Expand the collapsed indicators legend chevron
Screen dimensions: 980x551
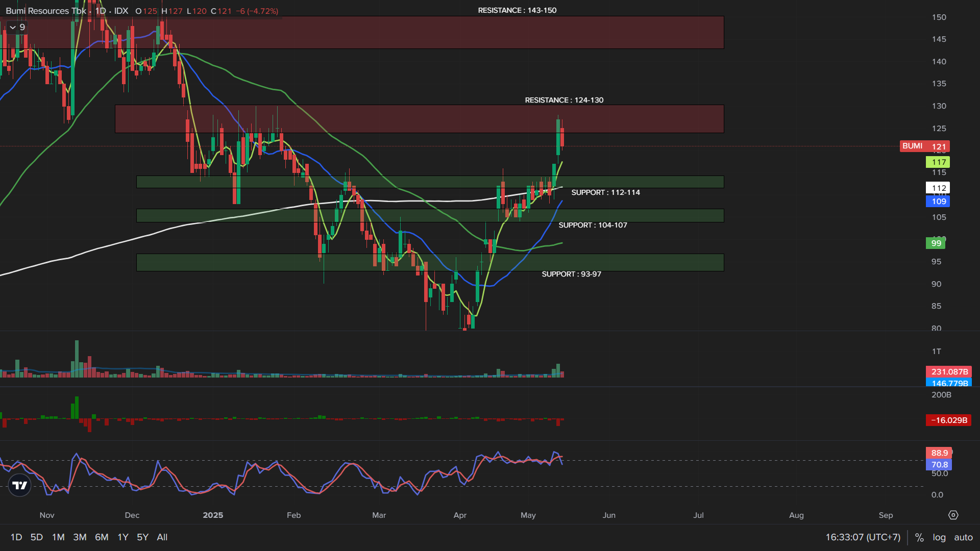point(13,27)
